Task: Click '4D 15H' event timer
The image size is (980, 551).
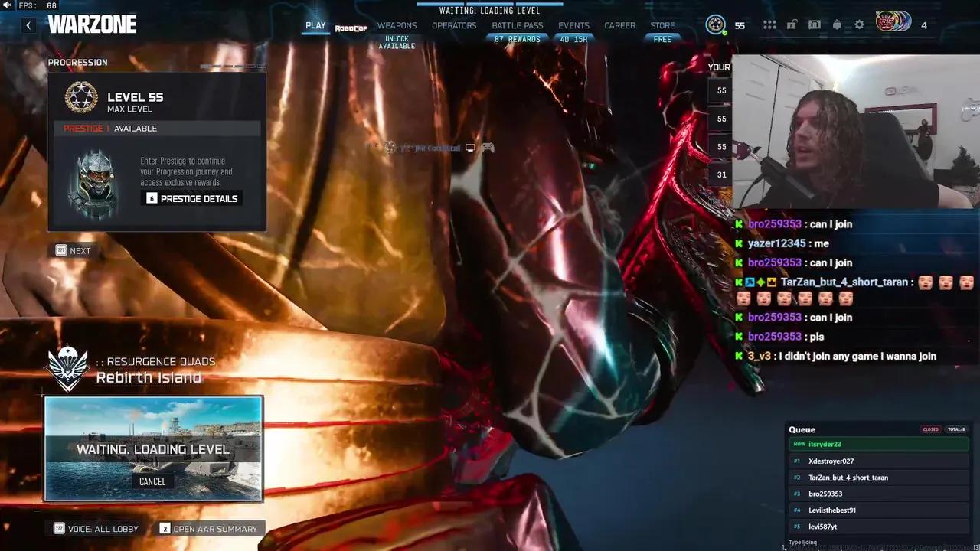Action: 574,39
